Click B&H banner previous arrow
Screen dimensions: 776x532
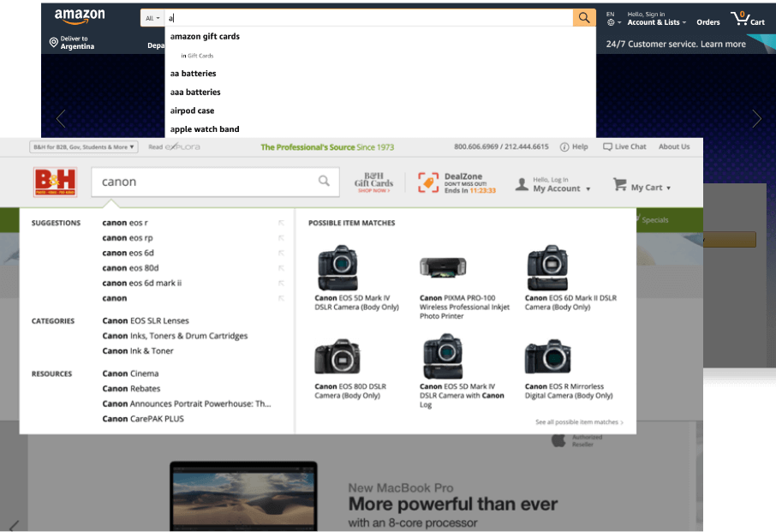click(x=14, y=525)
